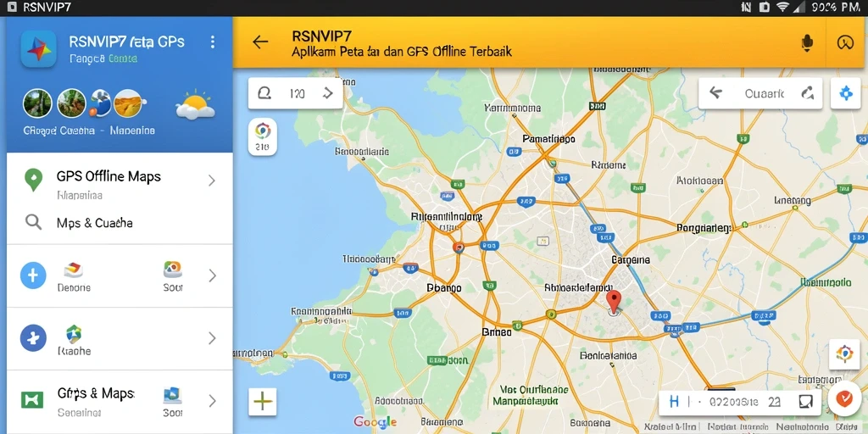Viewport: 868px width, 434px height.
Task: Select the red location pin on map
Action: [x=614, y=302]
